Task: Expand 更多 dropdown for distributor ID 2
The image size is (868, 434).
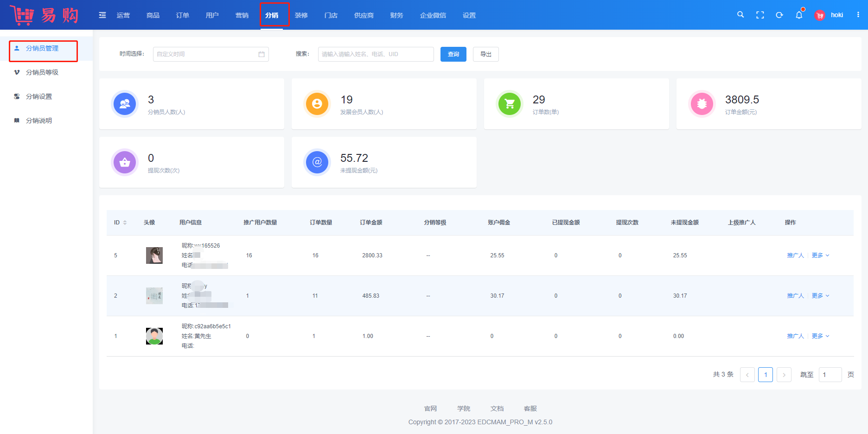Action: coord(820,296)
